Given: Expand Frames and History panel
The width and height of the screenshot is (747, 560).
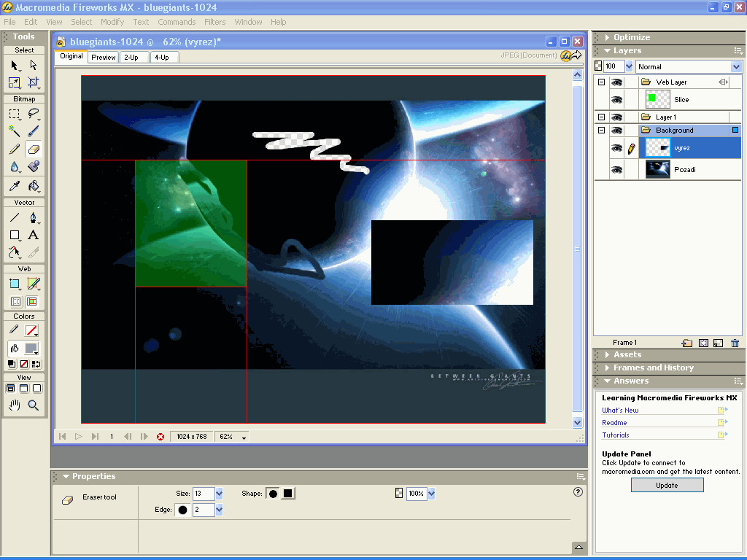Looking at the screenshot, I should pyautogui.click(x=607, y=367).
